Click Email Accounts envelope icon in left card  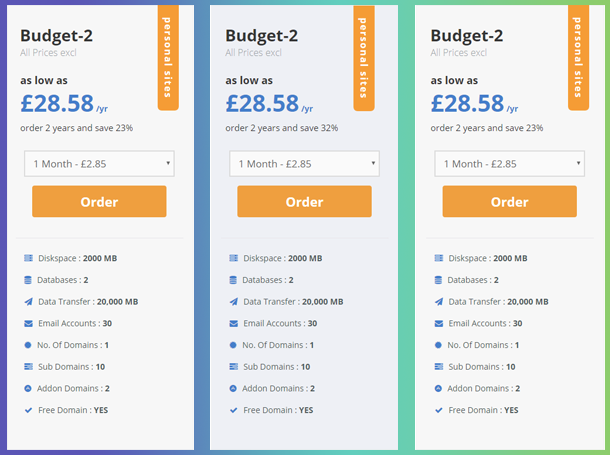[28, 323]
